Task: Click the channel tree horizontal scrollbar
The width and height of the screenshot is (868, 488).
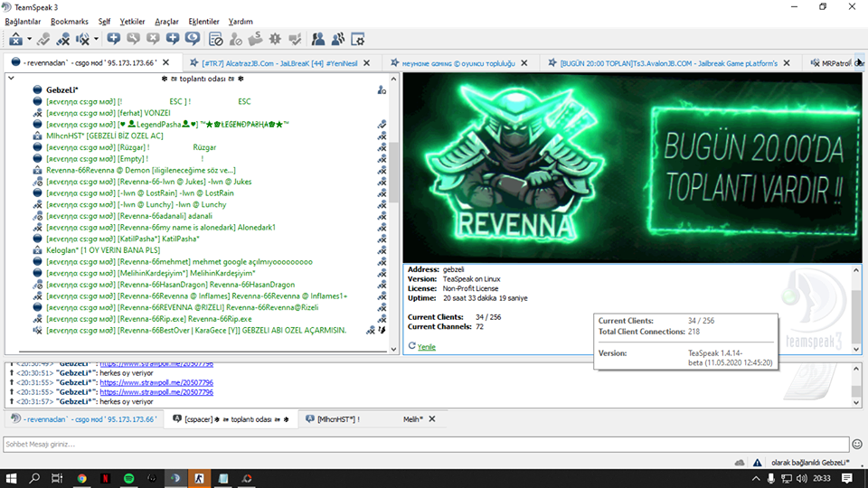Action: [x=203, y=352]
